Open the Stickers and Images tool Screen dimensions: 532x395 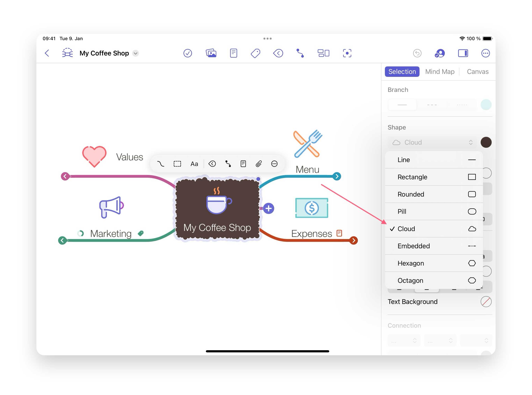211,53
